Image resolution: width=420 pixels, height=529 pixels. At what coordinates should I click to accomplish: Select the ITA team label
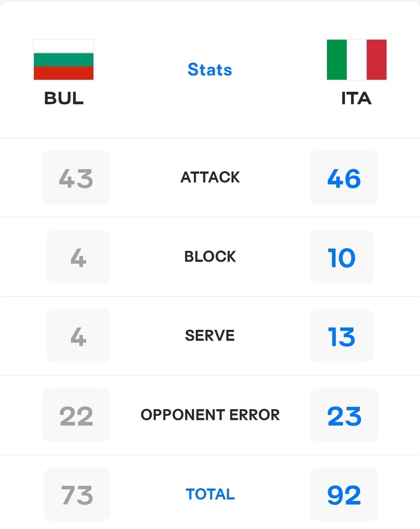tap(356, 98)
